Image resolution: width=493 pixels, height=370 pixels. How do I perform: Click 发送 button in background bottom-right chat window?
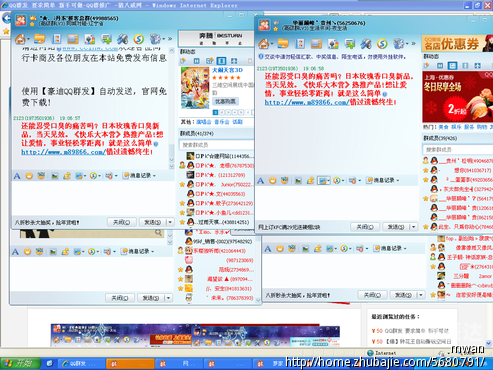click(x=403, y=295)
